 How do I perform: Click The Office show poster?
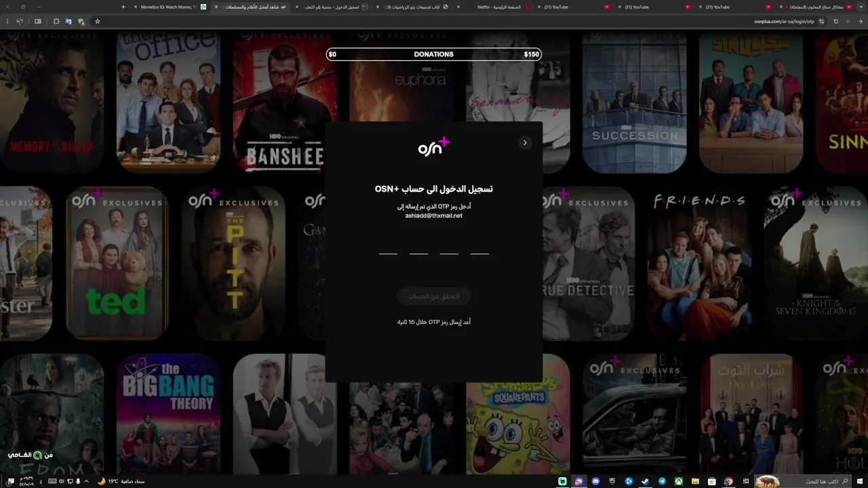[x=168, y=102]
